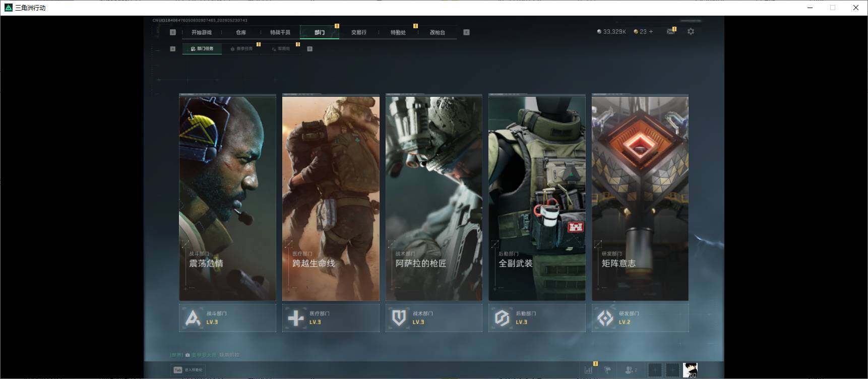The image size is (868, 379).
Task: Click the next sub-tab key icon after the sub-tabs
Action: [x=309, y=49]
